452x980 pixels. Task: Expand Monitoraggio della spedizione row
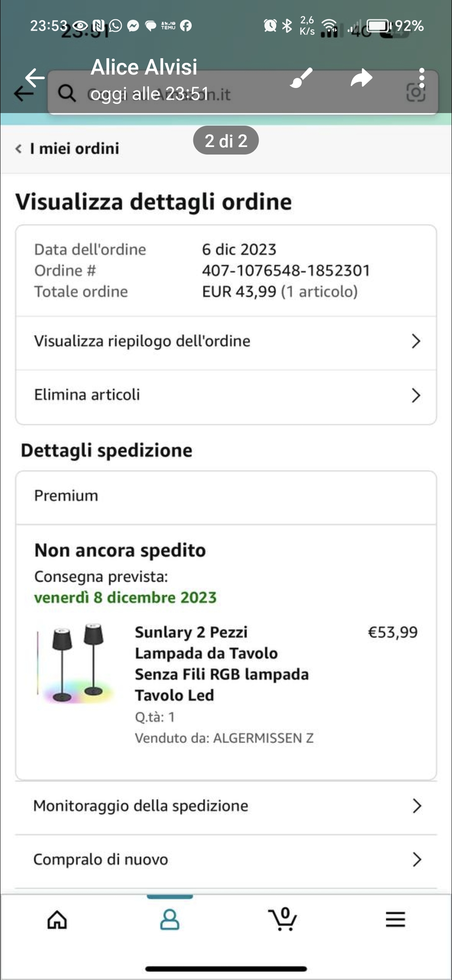226,806
